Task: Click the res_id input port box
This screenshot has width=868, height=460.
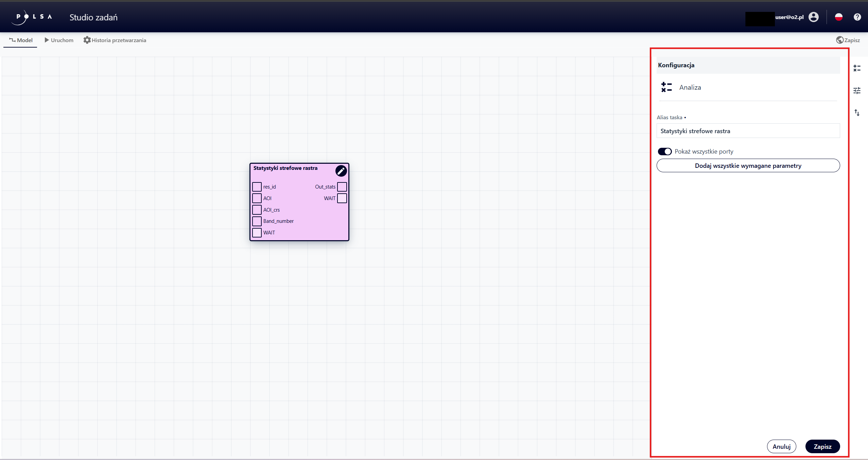Action: coord(257,187)
